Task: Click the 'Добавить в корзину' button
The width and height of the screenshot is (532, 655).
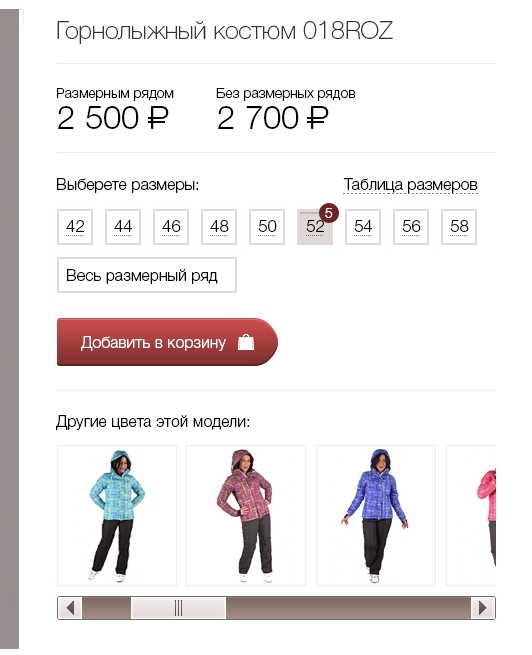Action: point(167,342)
